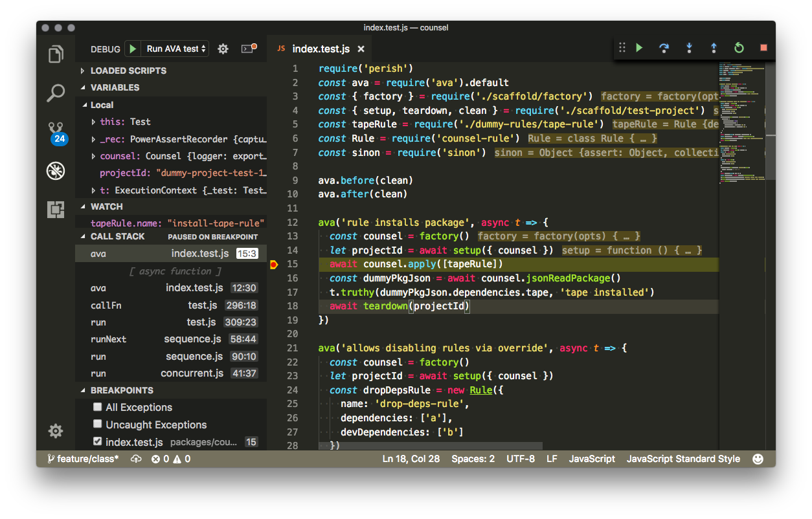
Task: Open the Explorer view in activity bar
Action: 56,54
